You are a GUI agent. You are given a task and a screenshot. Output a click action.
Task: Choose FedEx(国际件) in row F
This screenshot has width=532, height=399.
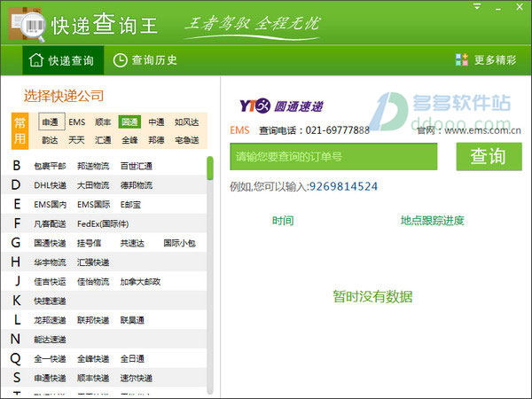[x=103, y=224]
